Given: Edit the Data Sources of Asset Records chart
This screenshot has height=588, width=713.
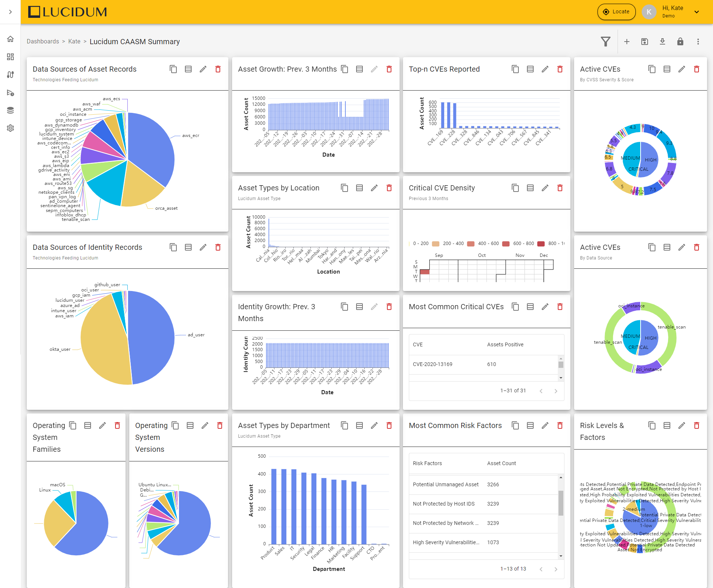Looking at the screenshot, I should coord(203,69).
